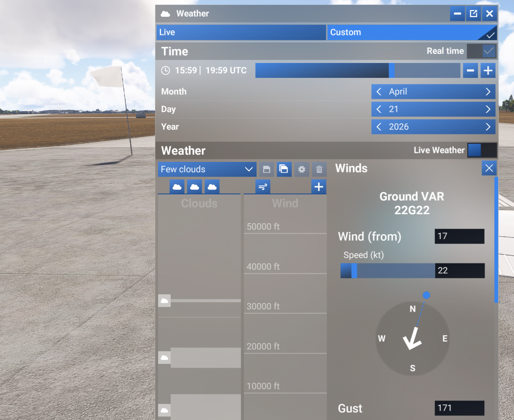Close the Winds panel
The height and width of the screenshot is (420, 514).
(489, 168)
